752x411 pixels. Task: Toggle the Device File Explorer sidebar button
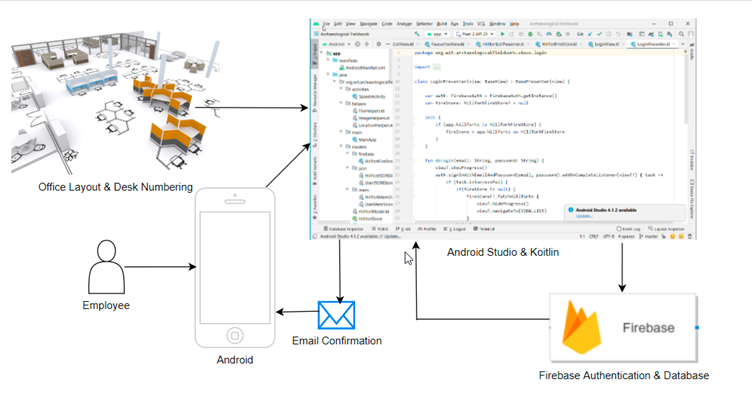coord(692,199)
